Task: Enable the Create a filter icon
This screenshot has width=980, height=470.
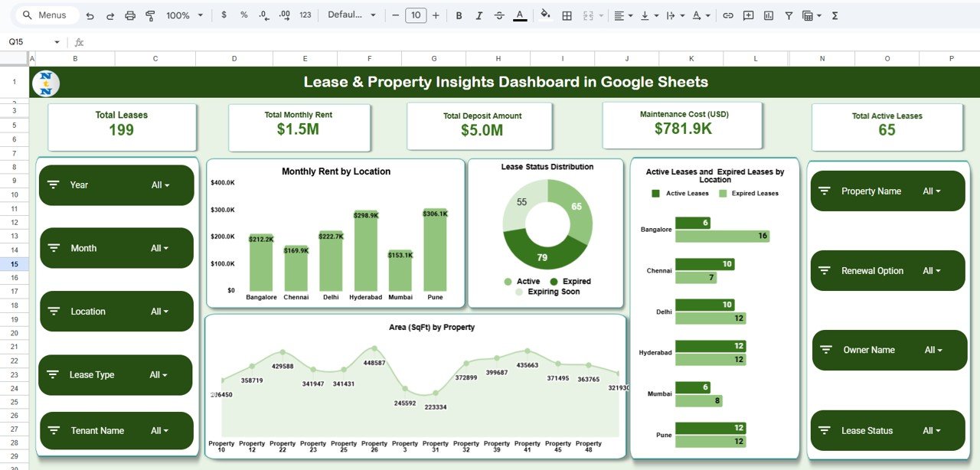Action: tap(789, 15)
